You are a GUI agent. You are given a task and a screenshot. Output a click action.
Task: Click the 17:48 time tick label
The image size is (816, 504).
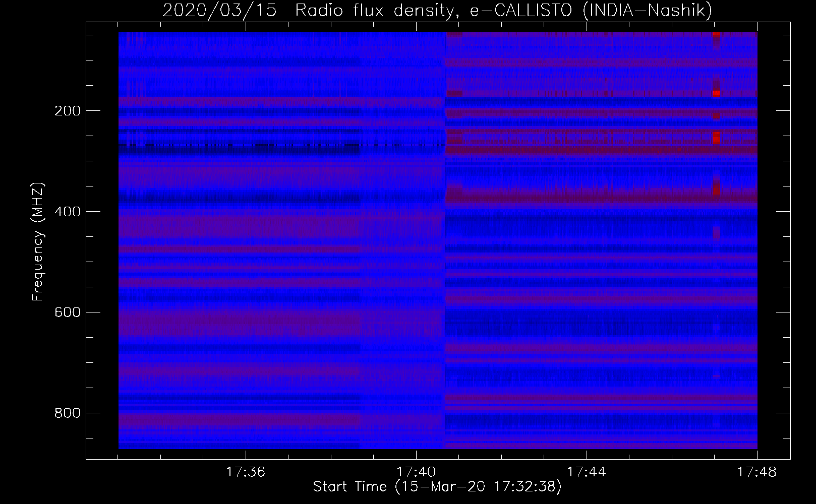pyautogui.click(x=757, y=472)
